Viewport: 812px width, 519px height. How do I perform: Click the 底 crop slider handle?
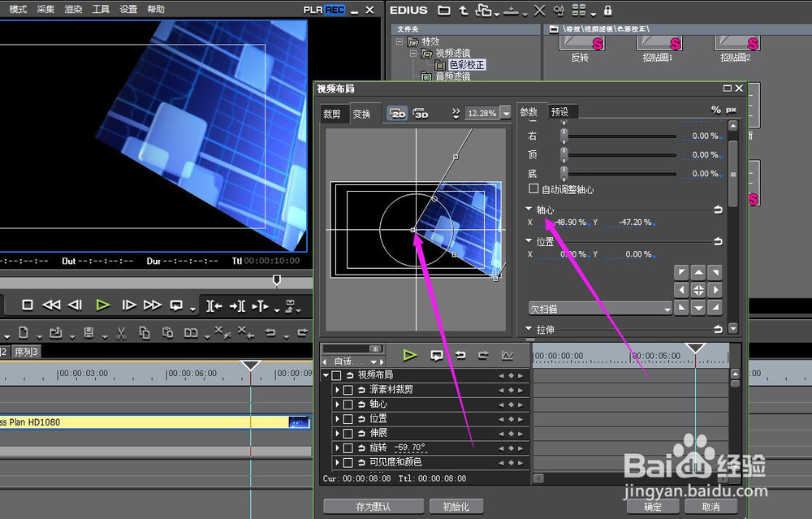coord(564,173)
